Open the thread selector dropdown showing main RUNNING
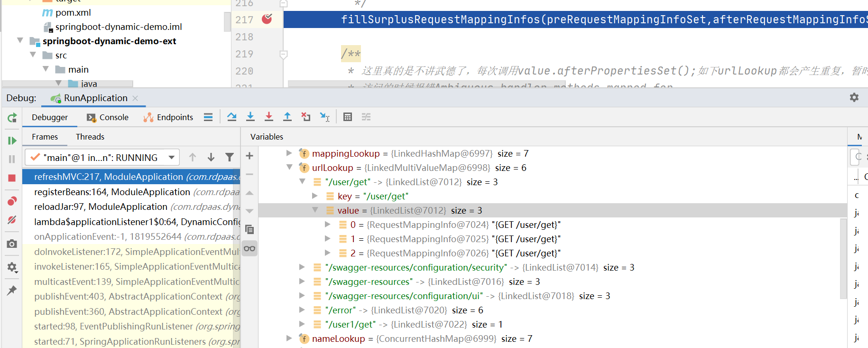868x348 pixels. (102, 157)
